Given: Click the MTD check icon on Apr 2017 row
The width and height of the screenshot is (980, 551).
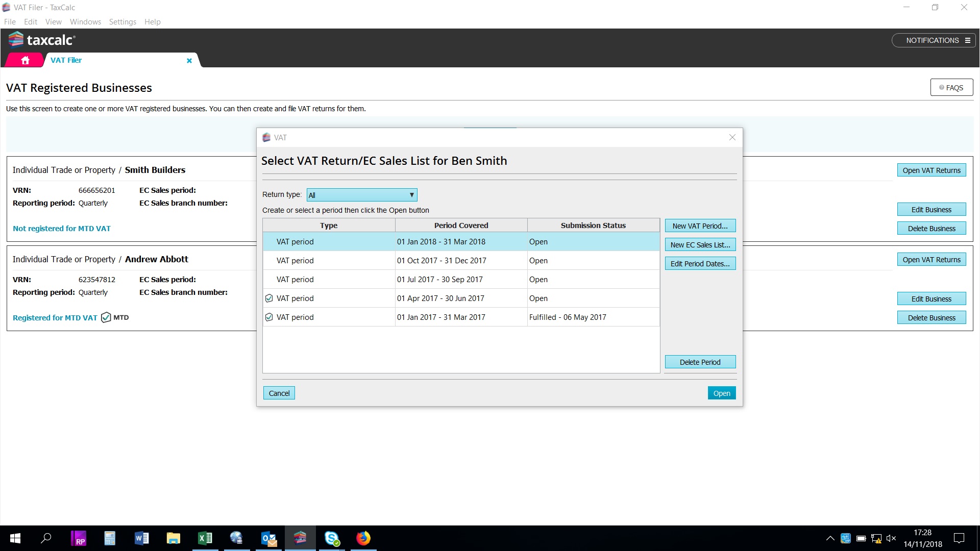Looking at the screenshot, I should click(x=269, y=298).
